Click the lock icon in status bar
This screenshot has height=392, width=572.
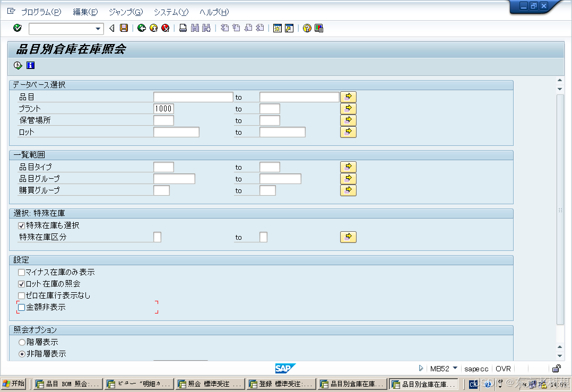coord(556,369)
